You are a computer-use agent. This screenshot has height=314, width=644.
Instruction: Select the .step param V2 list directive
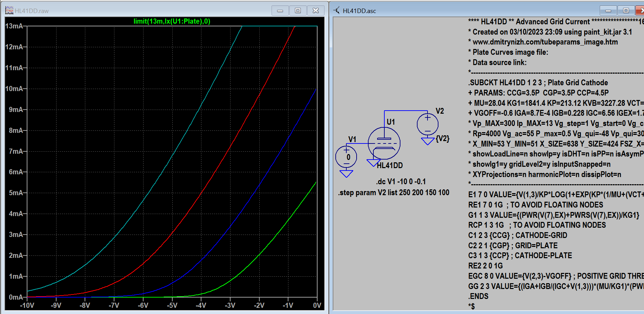pos(394,192)
